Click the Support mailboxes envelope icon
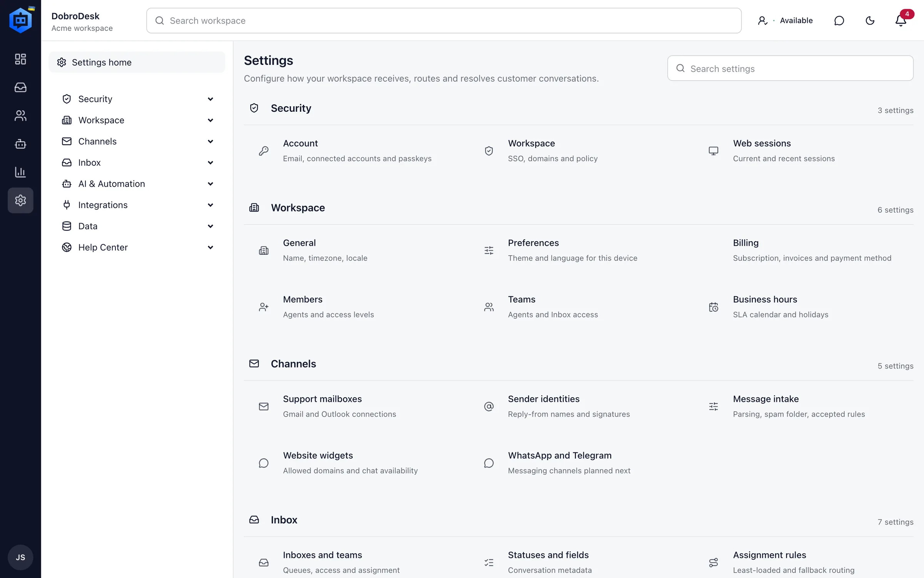This screenshot has width=924, height=578. pyautogui.click(x=264, y=407)
